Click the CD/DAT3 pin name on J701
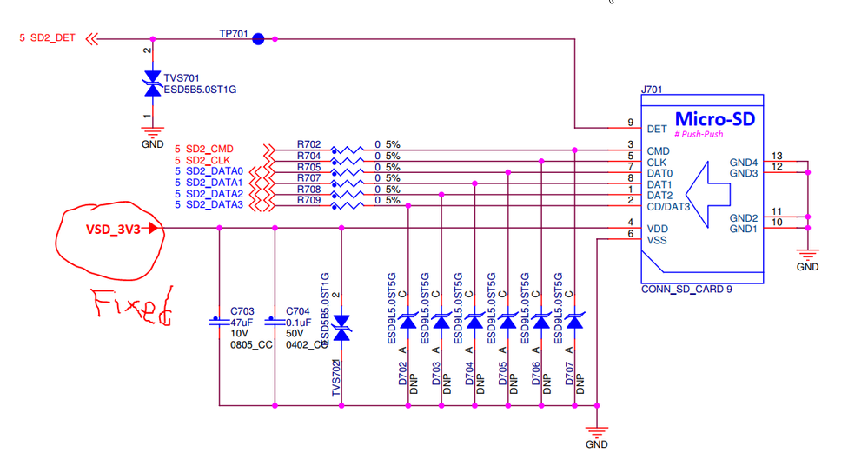Image resolution: width=868 pixels, height=473 pixels. pos(669,207)
